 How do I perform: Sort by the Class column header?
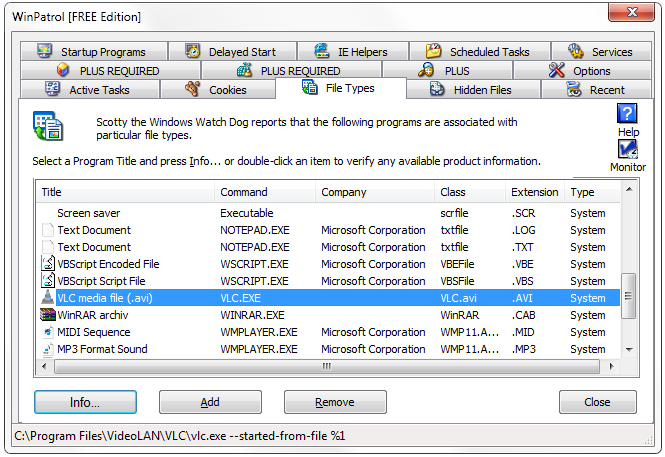click(x=470, y=192)
